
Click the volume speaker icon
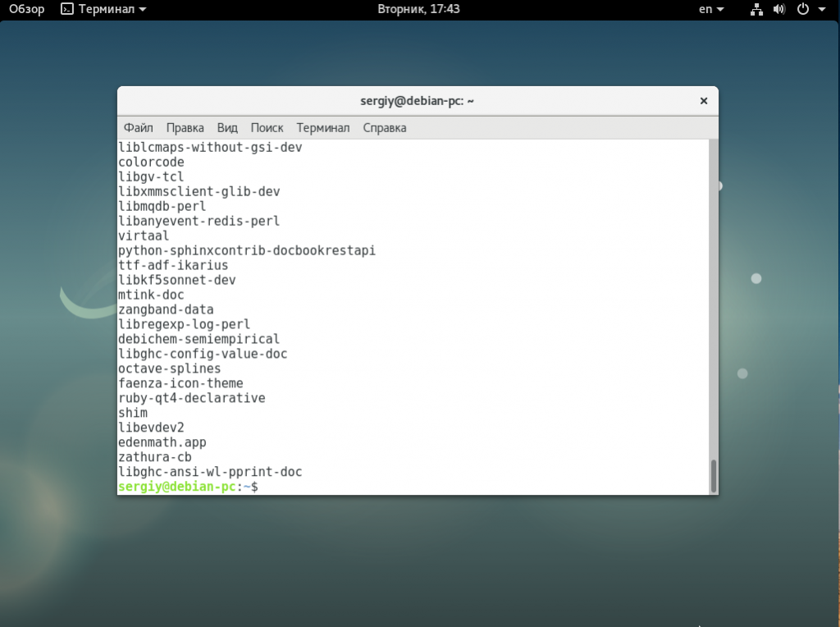click(778, 9)
